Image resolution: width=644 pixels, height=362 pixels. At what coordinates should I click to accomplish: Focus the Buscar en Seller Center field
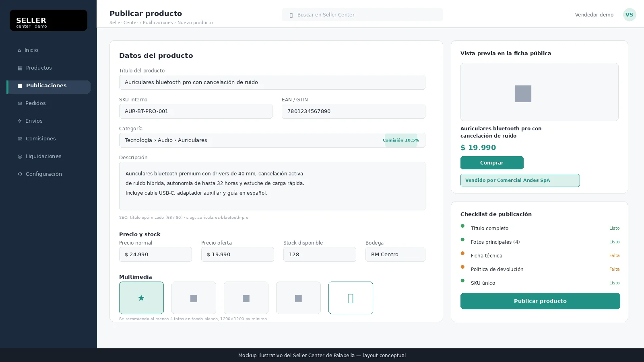click(x=362, y=15)
